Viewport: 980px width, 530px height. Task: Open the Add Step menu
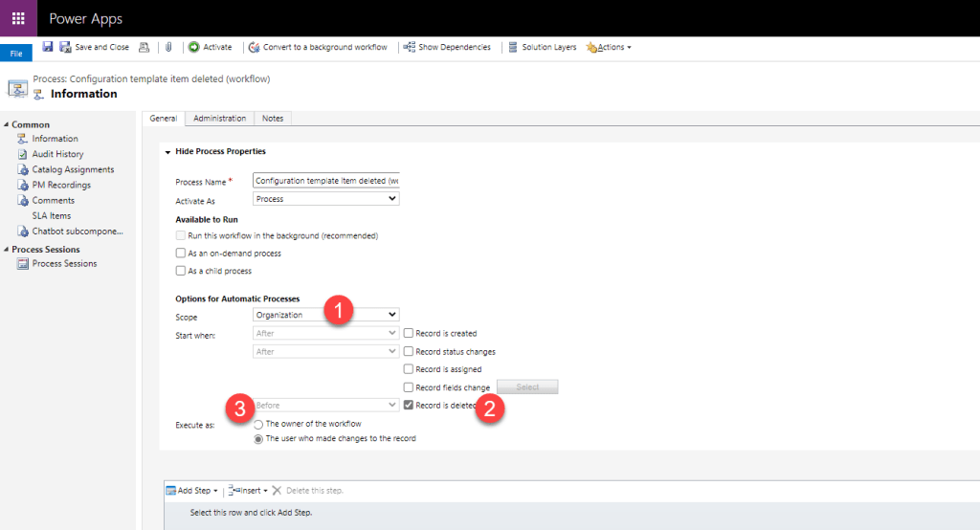coord(192,491)
